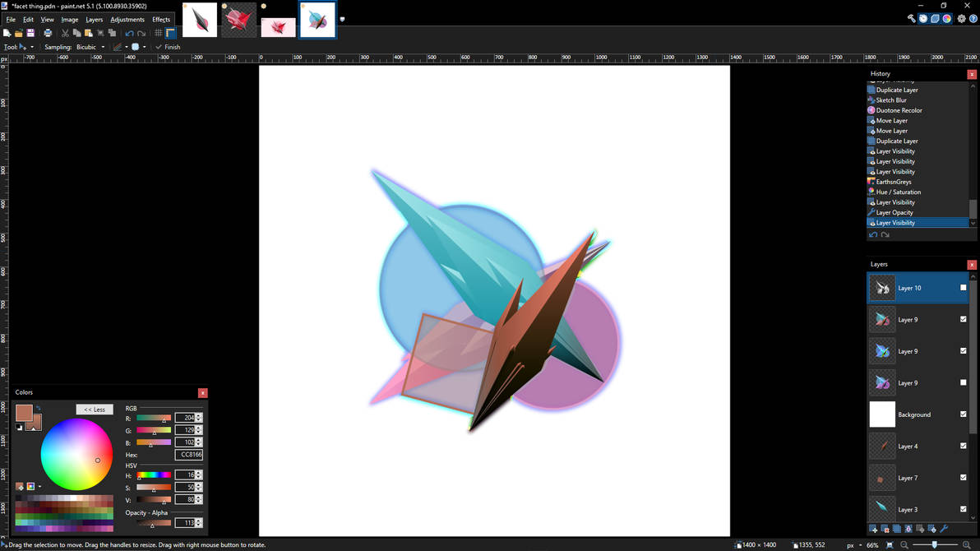Show Layer 10 via visibility checkbox
The height and width of the screenshot is (551, 980).
(x=963, y=288)
